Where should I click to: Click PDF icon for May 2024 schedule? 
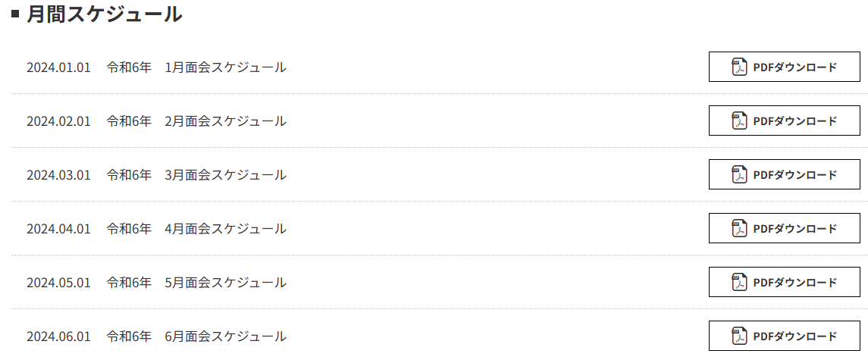pos(739,282)
